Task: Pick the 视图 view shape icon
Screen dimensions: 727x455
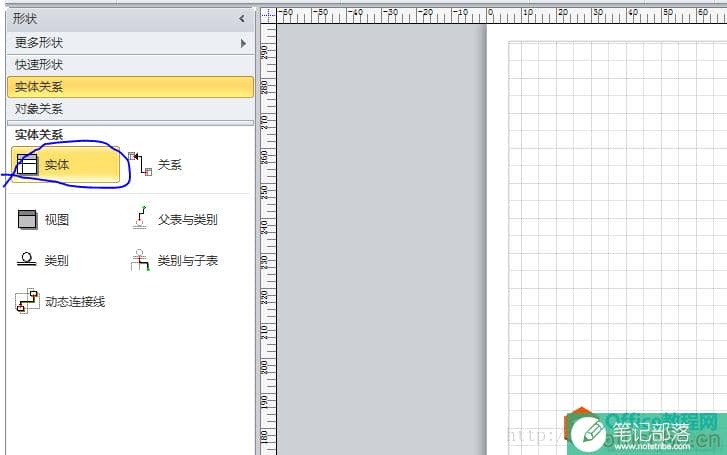Action: click(x=27, y=219)
